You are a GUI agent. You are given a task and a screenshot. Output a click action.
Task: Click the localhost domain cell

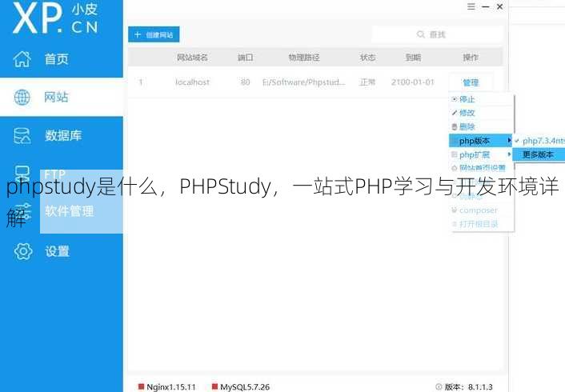click(192, 82)
